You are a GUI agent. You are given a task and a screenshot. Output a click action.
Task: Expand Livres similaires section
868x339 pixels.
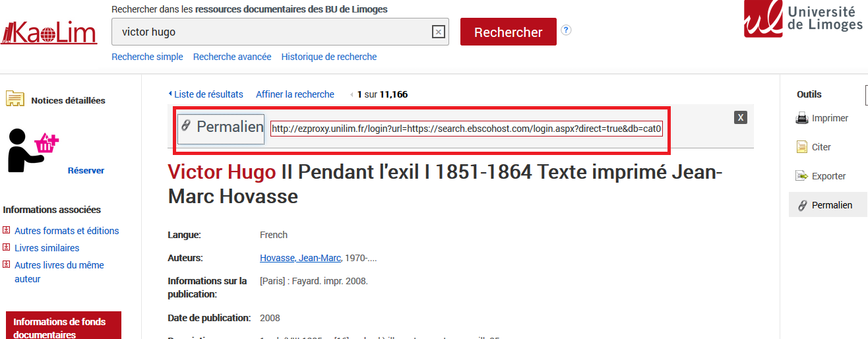47,248
